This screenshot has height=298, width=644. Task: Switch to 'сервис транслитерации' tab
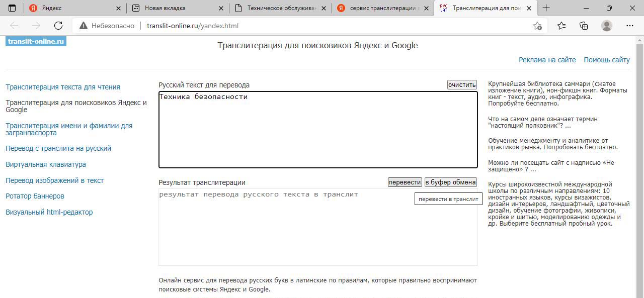(x=382, y=8)
